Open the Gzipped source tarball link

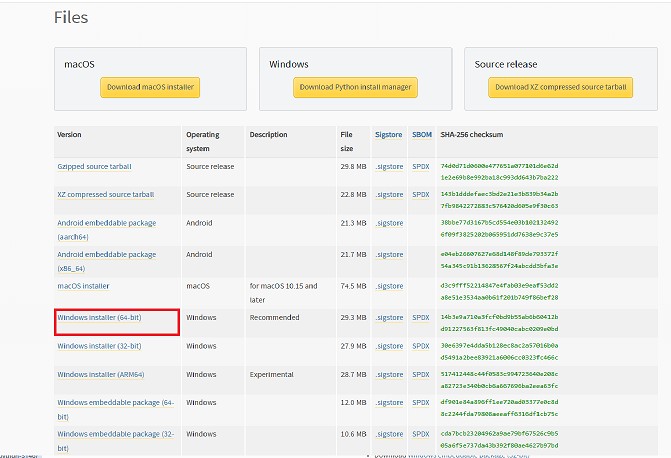click(94, 167)
